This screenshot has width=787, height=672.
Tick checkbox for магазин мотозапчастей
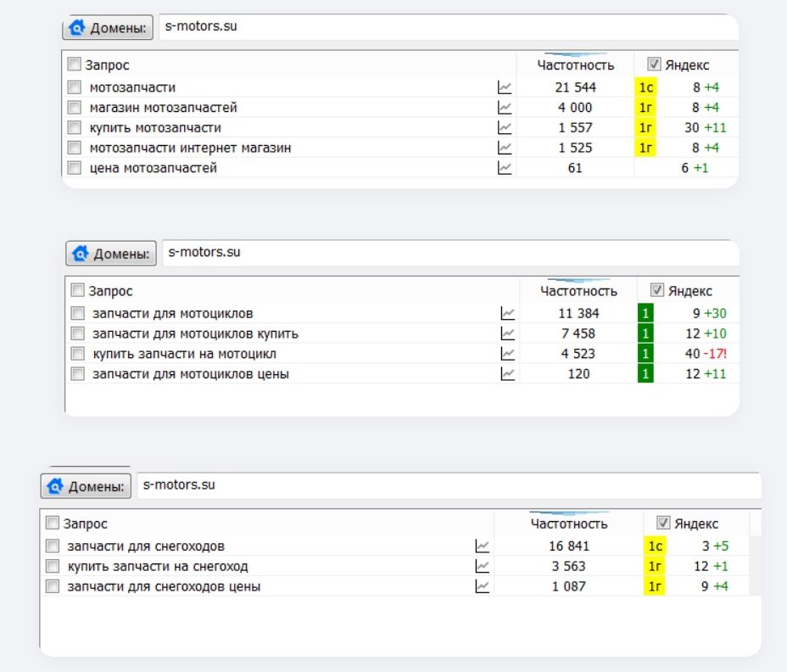coord(75,108)
